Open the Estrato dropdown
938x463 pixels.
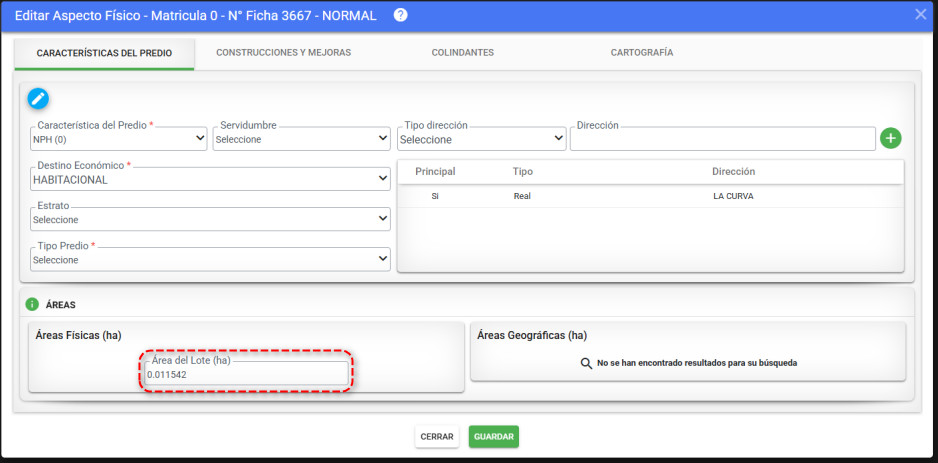[210, 219]
